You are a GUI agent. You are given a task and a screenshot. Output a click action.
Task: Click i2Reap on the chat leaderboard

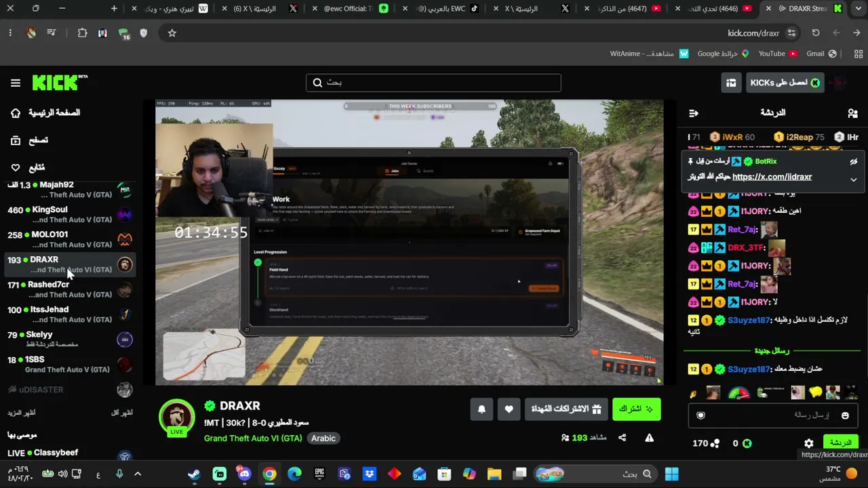click(x=800, y=137)
